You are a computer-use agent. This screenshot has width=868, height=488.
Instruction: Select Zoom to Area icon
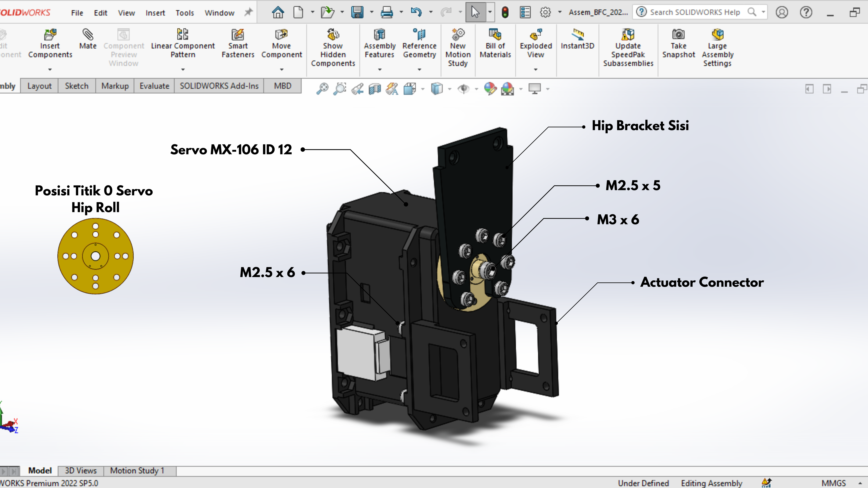coord(340,89)
